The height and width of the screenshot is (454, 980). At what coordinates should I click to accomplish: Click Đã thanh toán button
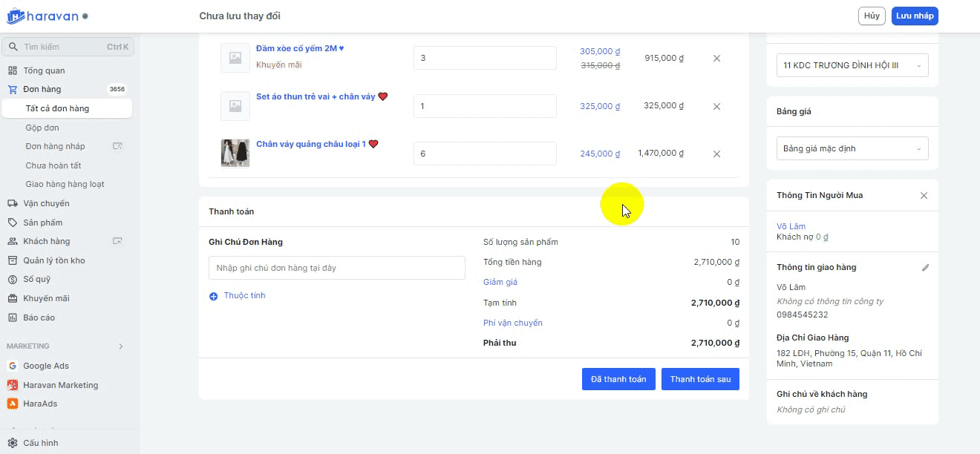point(618,379)
